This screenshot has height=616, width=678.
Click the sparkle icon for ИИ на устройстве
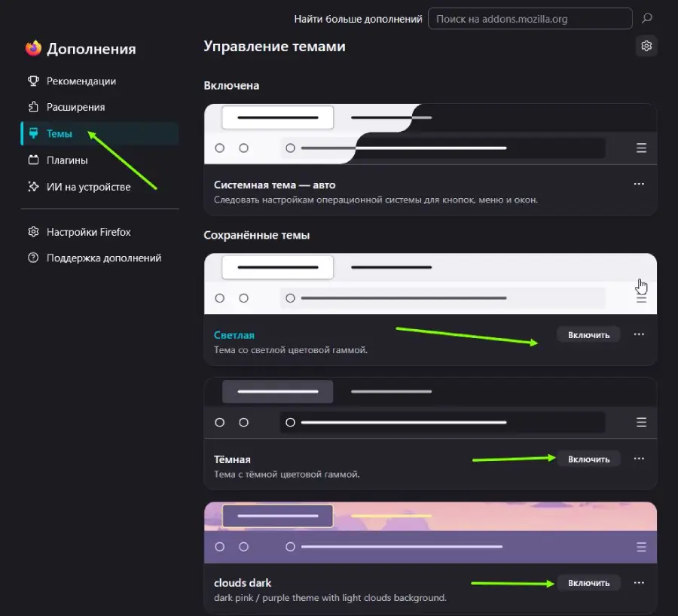pyautogui.click(x=33, y=186)
